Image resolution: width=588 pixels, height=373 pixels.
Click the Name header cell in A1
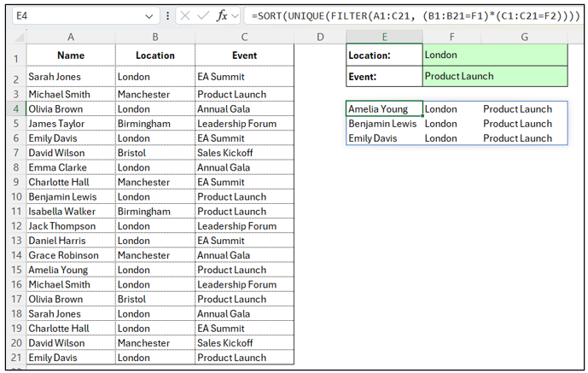pyautogui.click(x=71, y=55)
